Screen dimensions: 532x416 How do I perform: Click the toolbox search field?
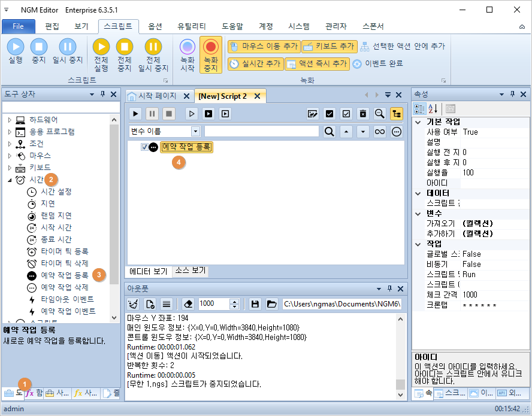tap(61, 107)
